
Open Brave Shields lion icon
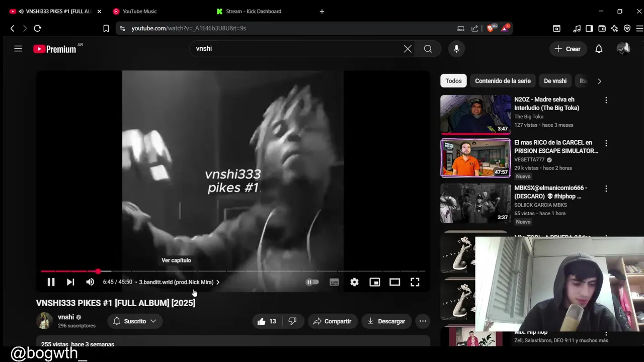(x=491, y=28)
